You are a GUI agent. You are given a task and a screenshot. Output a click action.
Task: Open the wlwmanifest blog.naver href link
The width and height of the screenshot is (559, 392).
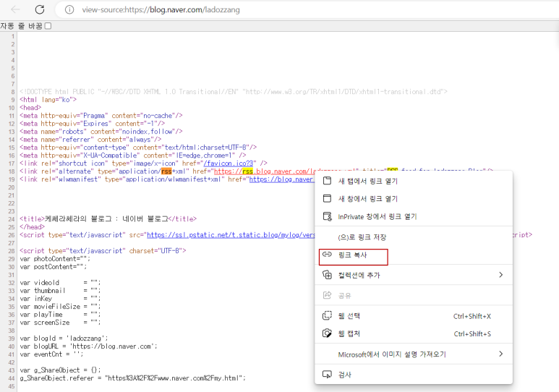click(x=281, y=179)
